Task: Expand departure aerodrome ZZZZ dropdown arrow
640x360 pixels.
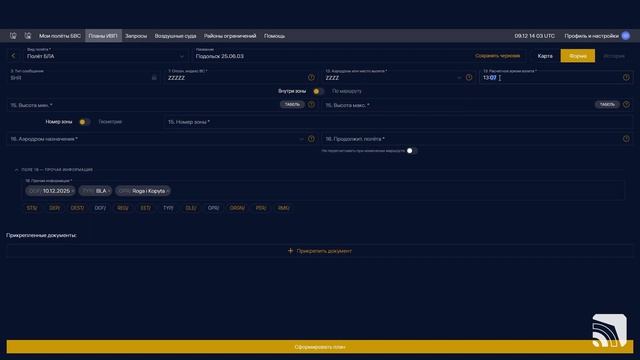Action: [459, 78]
